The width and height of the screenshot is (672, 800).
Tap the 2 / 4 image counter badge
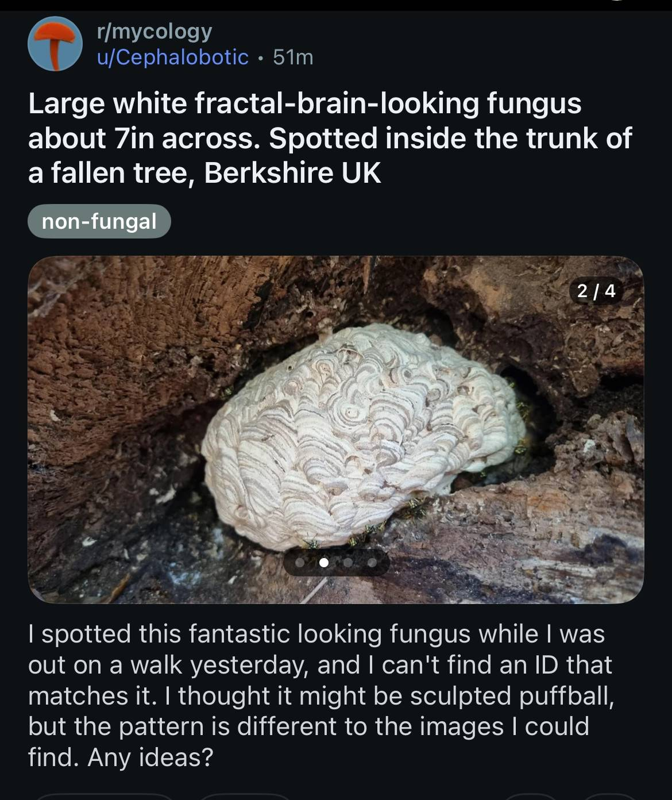click(596, 291)
